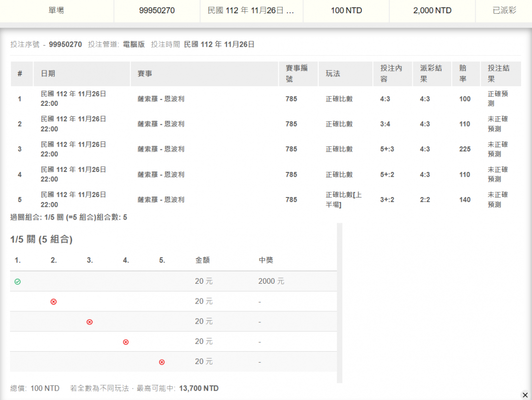Image resolution: width=532 pixels, height=400 pixels.
Task: Click bet content 5+:2 in row 4
Action: tap(387, 175)
